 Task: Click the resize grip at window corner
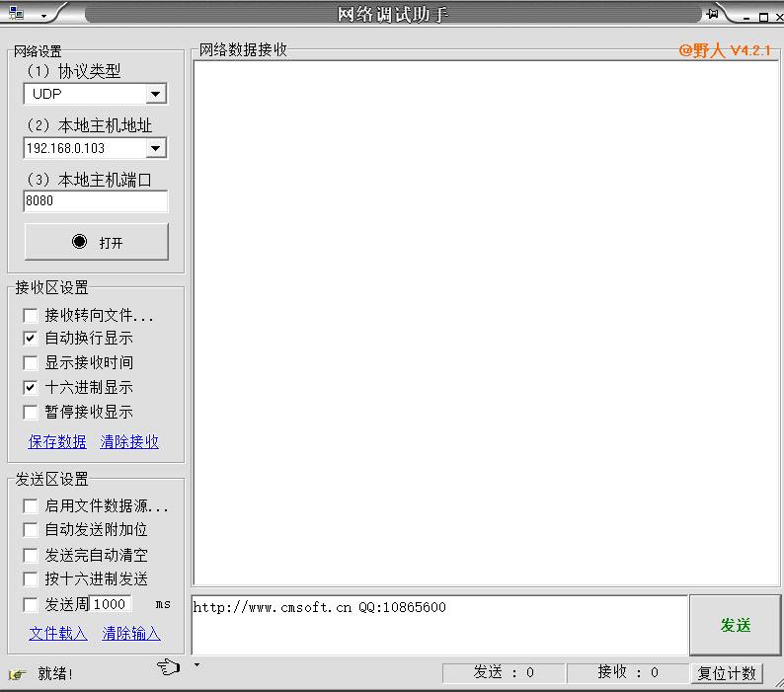click(778, 683)
